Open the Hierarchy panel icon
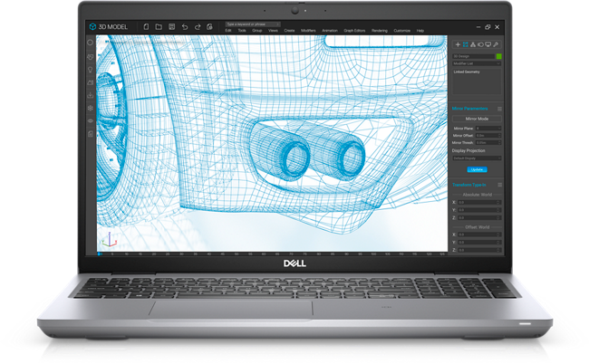This screenshot has height=364, width=589. click(x=473, y=43)
